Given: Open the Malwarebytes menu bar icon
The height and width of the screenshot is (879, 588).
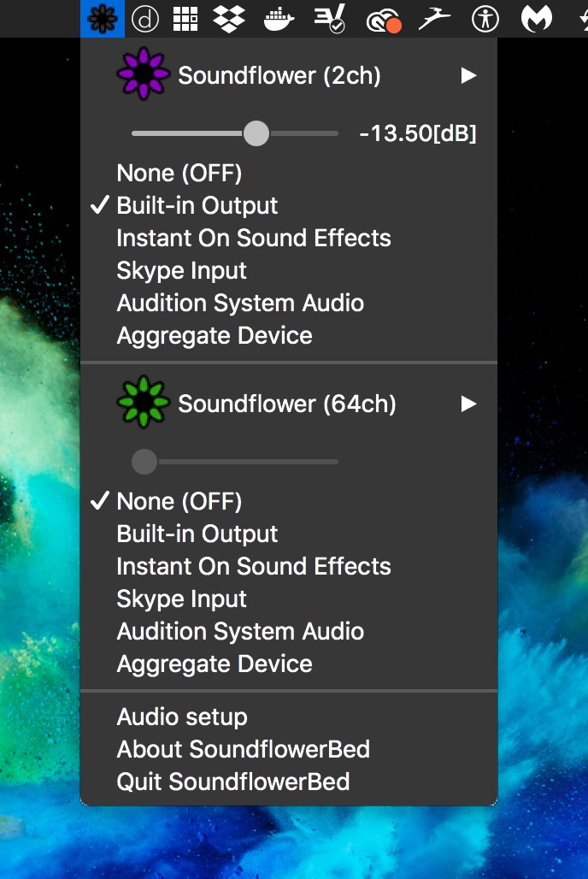Looking at the screenshot, I should (537, 18).
